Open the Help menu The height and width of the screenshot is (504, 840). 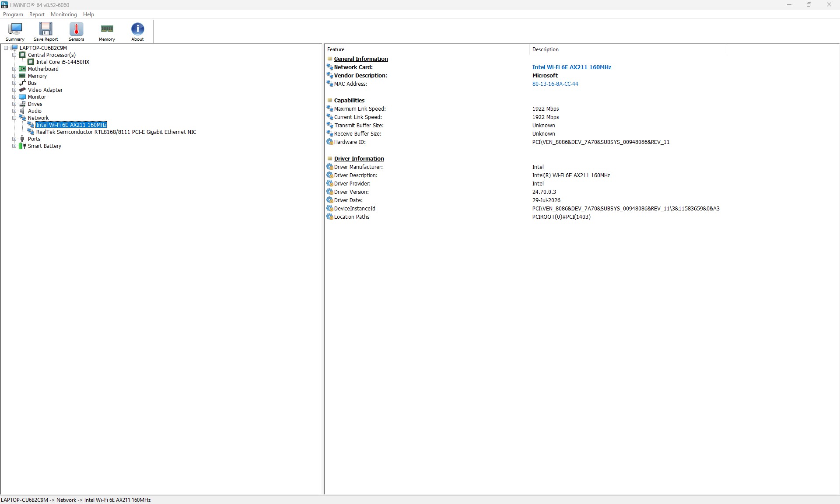88,14
